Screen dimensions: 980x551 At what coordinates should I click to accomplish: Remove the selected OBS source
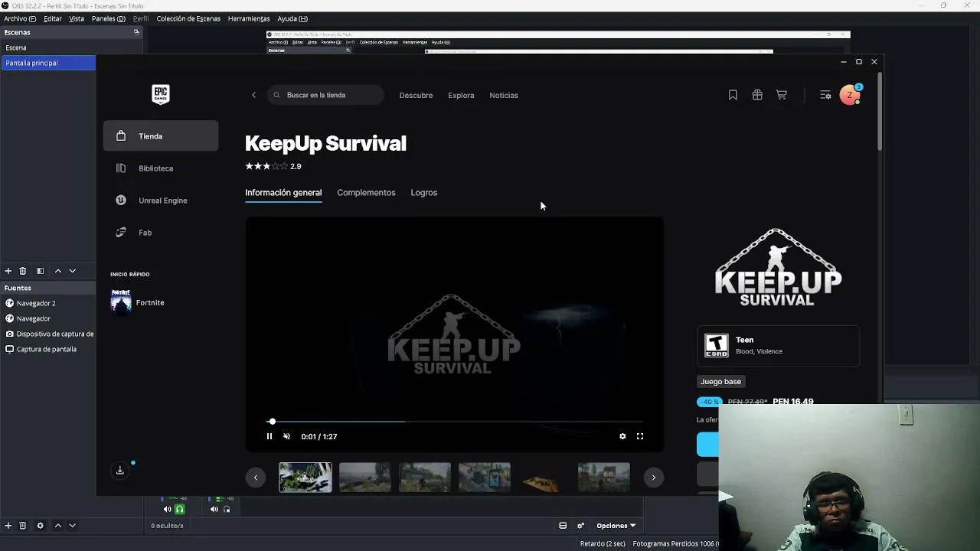pyautogui.click(x=23, y=526)
